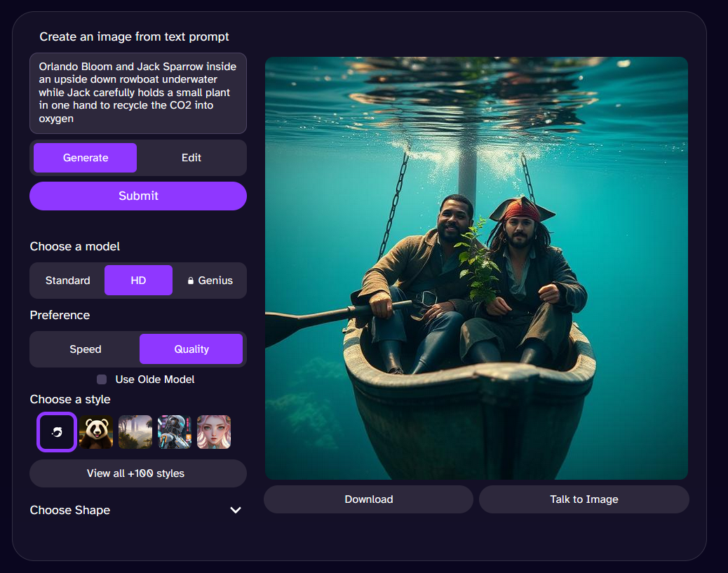The height and width of the screenshot is (573, 728).
Task: Click the 'Choose a style' label
Action: 70,399
